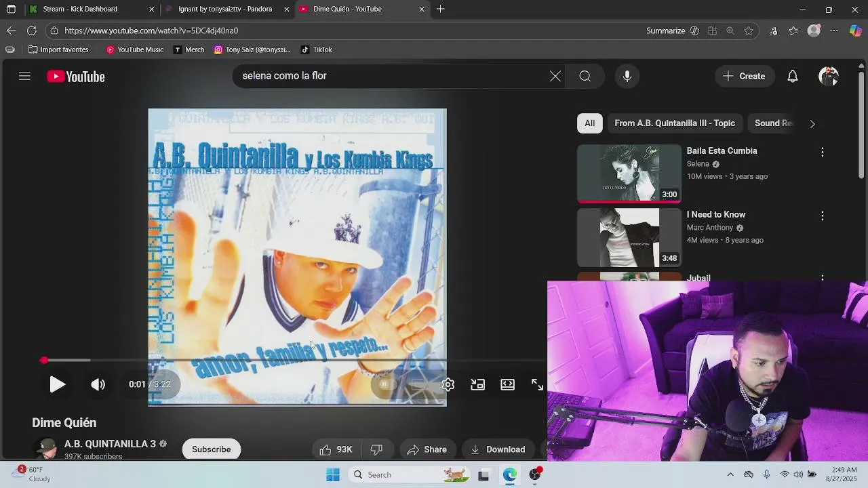
Task: Switch to miniplayer mode
Action: [x=478, y=384]
